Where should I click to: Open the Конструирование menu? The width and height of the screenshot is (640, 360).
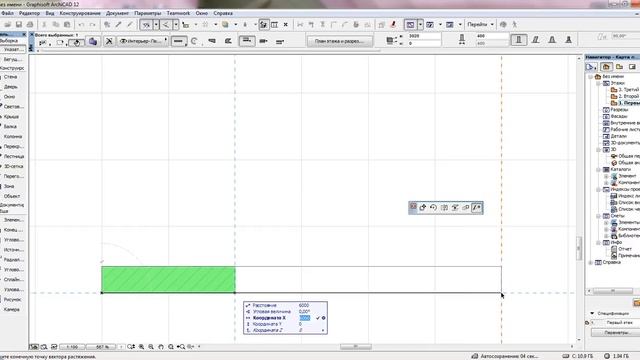tap(80, 13)
